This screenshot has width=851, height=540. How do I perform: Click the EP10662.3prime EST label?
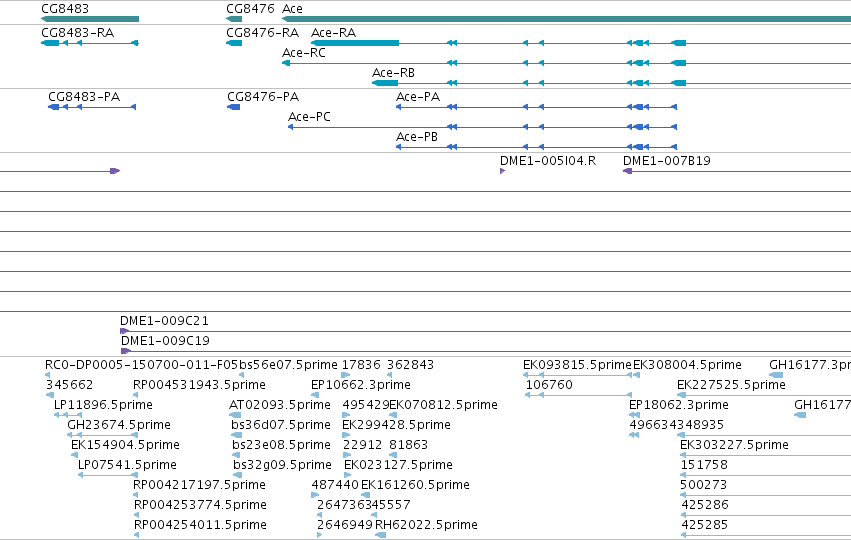[361, 385]
